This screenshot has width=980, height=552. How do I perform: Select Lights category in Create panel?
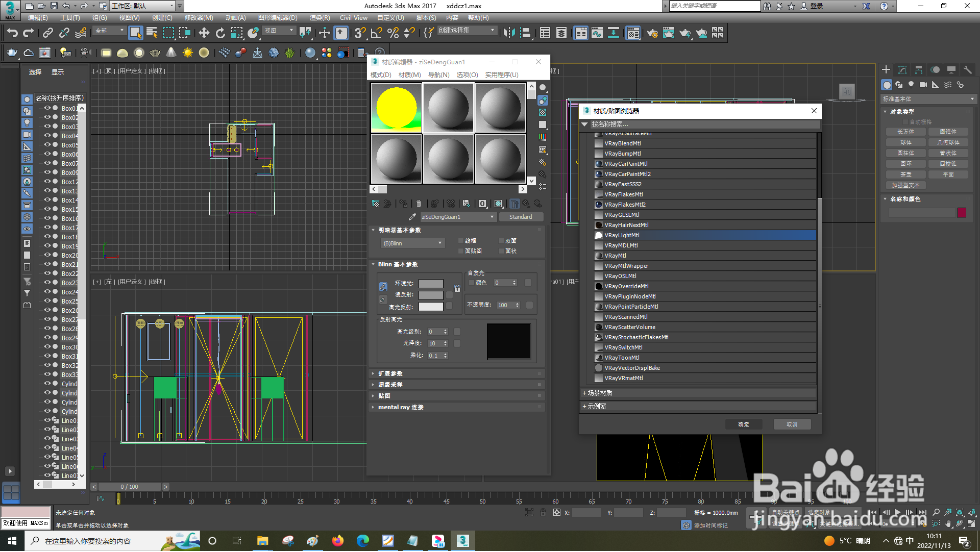pos(911,85)
